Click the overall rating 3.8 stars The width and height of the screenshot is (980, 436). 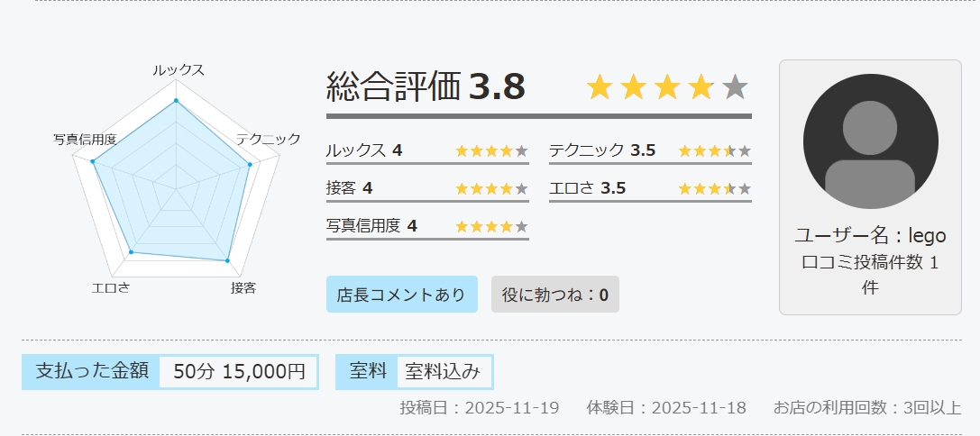click(x=667, y=87)
